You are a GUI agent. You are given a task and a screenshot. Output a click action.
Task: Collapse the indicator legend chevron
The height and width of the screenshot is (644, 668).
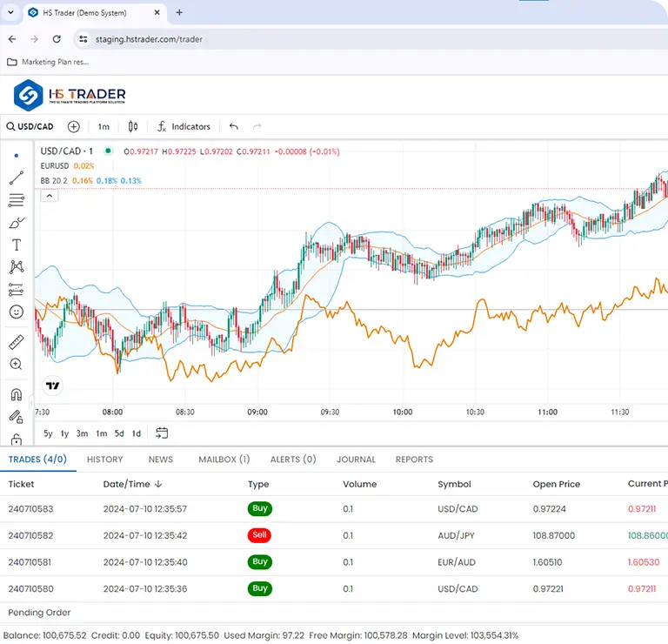50,196
